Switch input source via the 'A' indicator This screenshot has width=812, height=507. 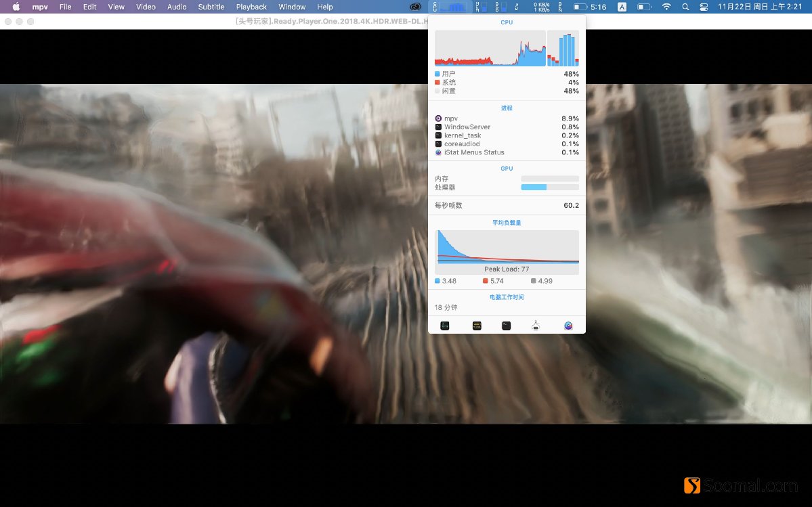pyautogui.click(x=622, y=7)
